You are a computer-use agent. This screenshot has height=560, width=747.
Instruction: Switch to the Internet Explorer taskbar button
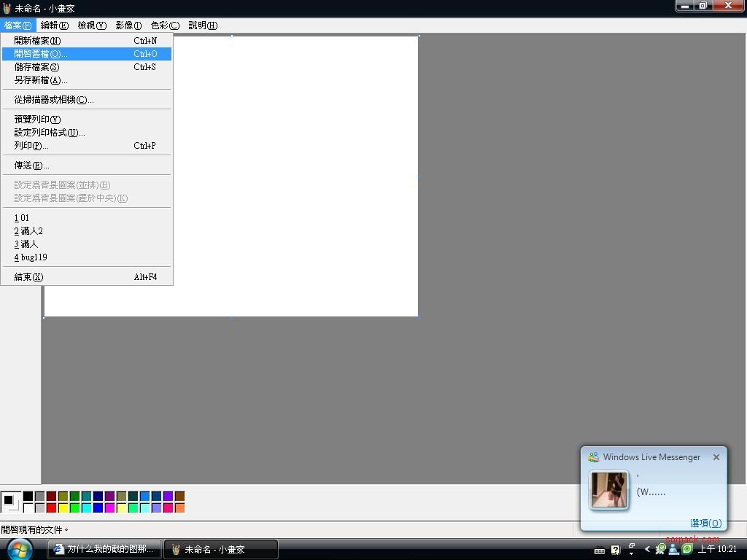coord(104,549)
